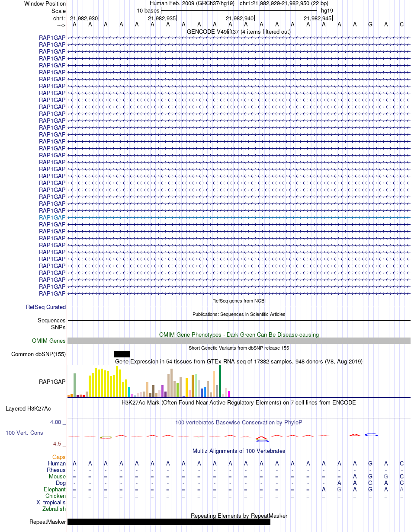Open 'Multiz Alignments of 100 Vertebrates' title
The image size is (411, 532).
coord(239,451)
